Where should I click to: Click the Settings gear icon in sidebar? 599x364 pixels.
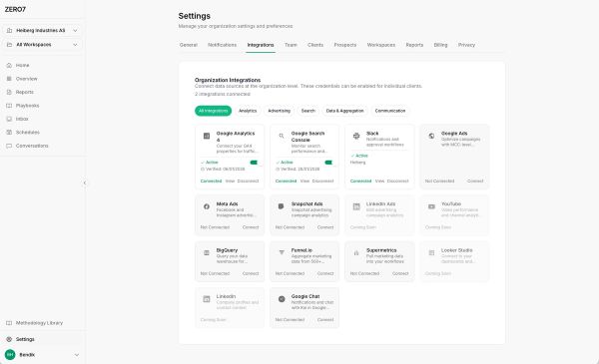pos(9,339)
